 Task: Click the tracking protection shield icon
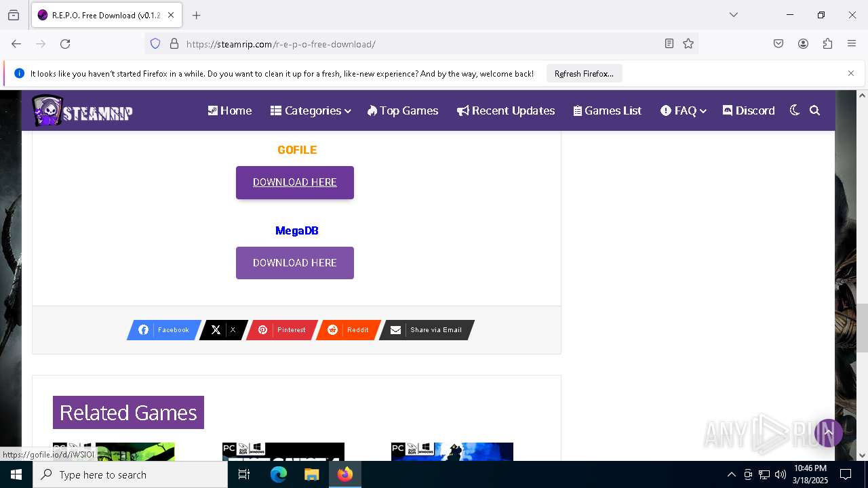click(155, 43)
